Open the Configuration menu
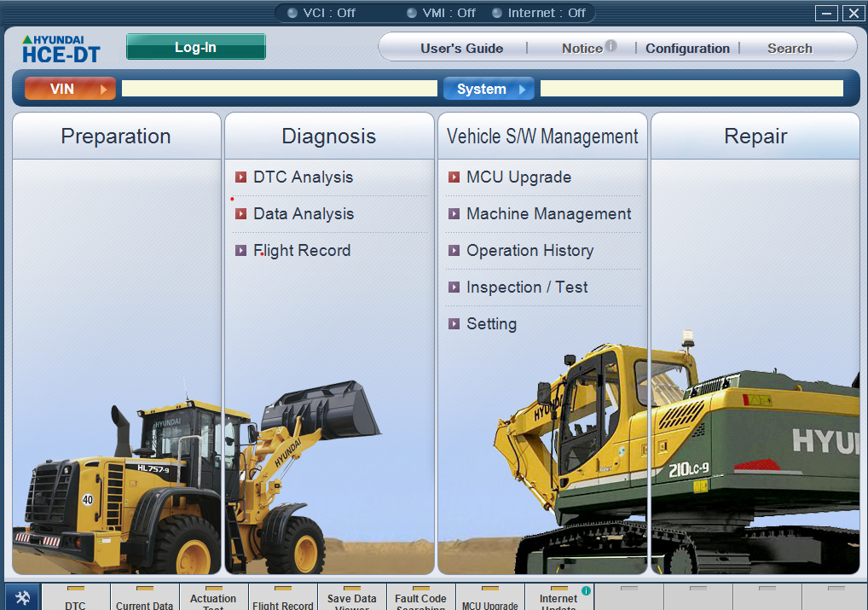 click(x=687, y=49)
